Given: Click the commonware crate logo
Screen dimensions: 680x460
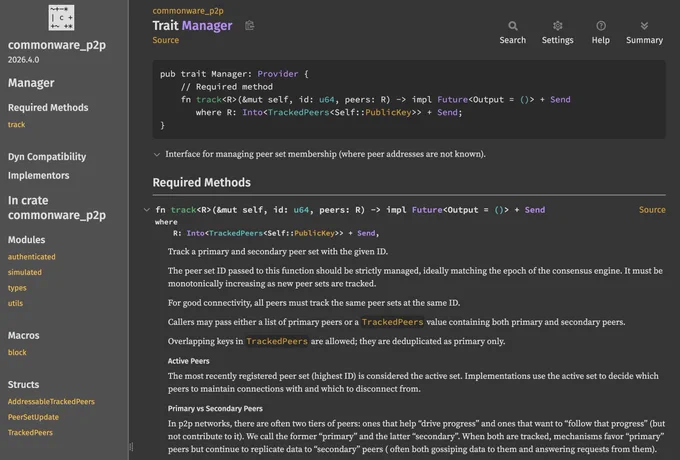Looking at the screenshot, I should [61, 18].
